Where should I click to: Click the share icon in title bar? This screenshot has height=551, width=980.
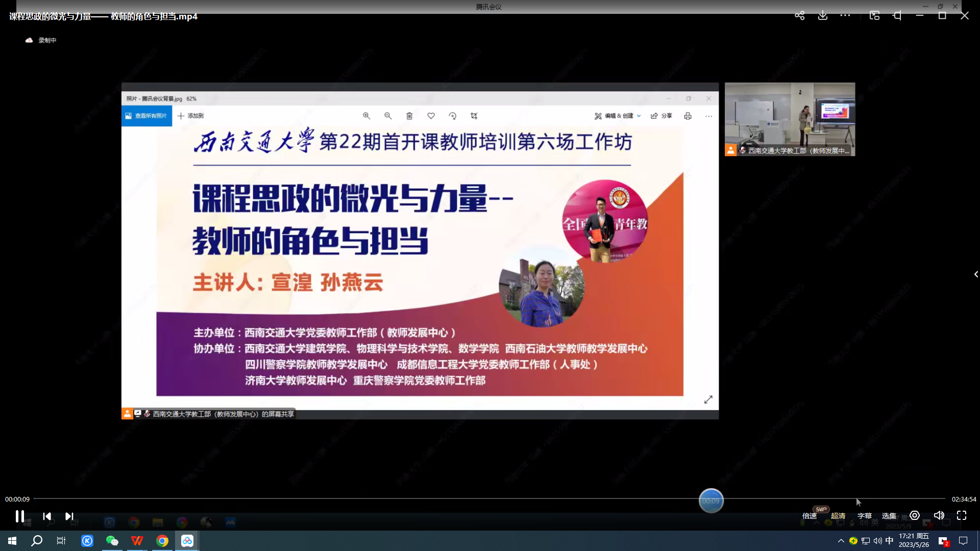(799, 16)
